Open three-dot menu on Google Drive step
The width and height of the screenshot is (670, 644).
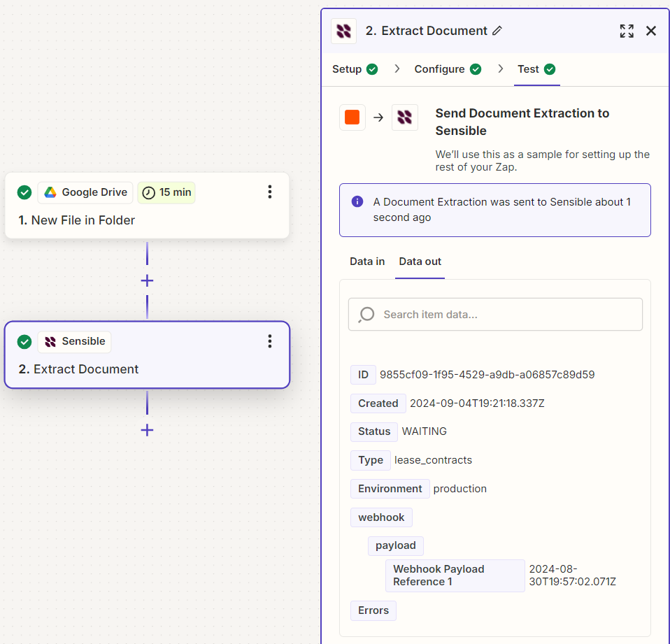[x=270, y=192]
